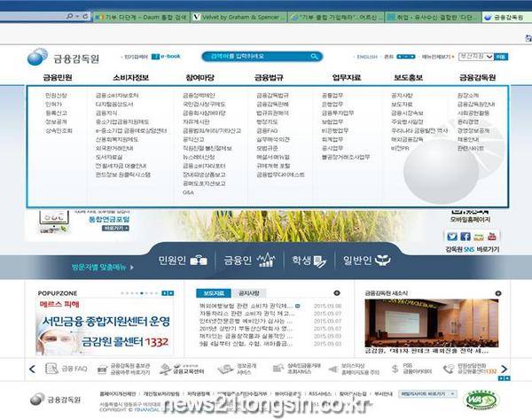Open 비전PR in the 보도홍보 column
This screenshot has height=420, width=532.
coord(401,148)
